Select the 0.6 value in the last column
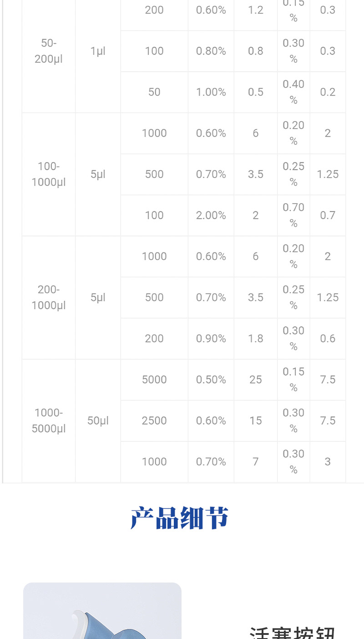Image resolution: width=364 pixels, height=639 pixels. tap(328, 338)
